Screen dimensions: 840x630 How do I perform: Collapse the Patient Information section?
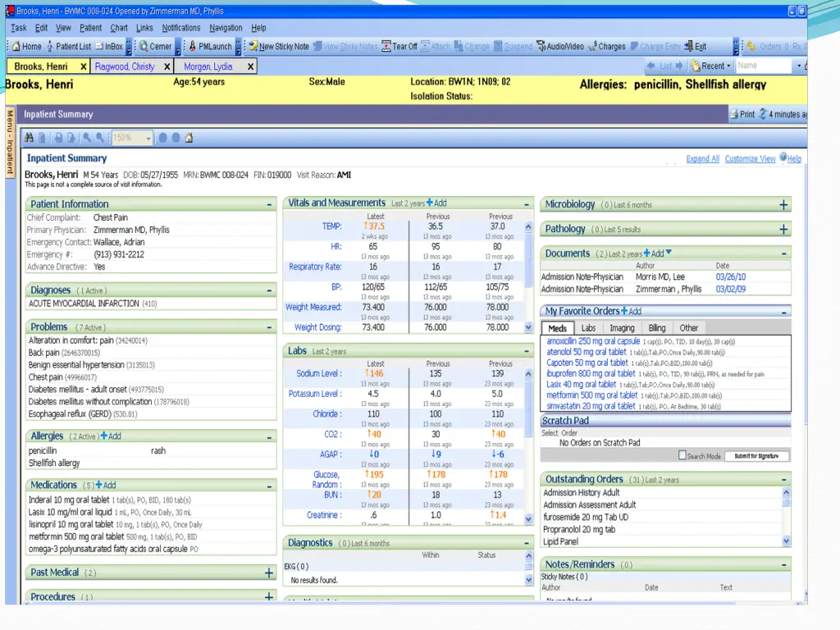coord(269,204)
